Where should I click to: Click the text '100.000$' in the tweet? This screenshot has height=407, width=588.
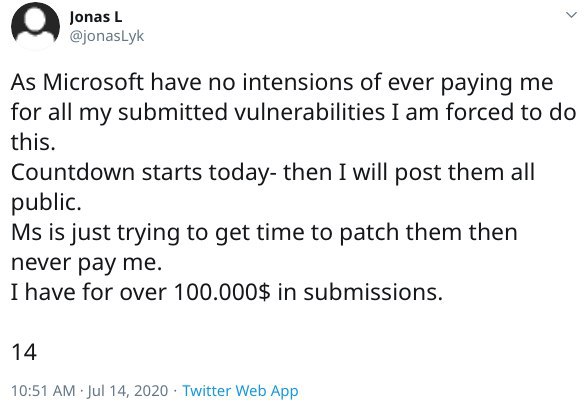222,292
